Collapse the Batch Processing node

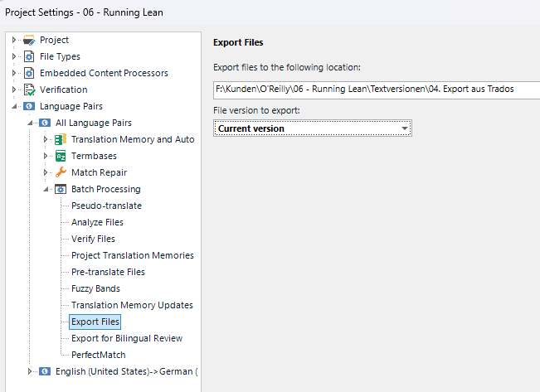pos(46,189)
